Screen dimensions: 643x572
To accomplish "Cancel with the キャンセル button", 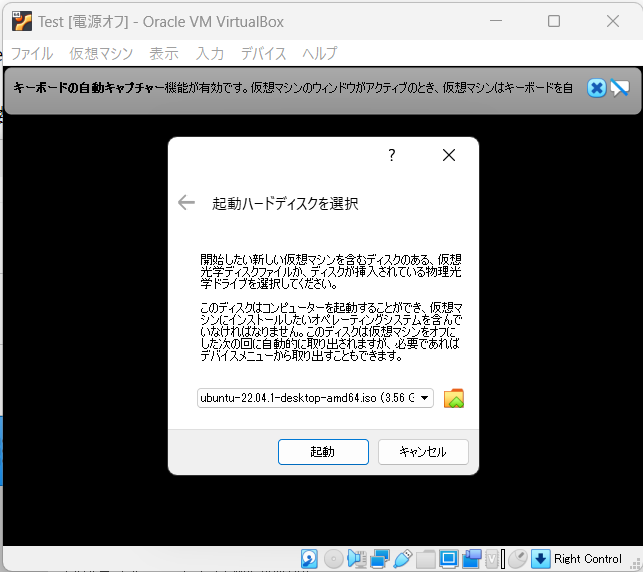I will point(423,452).
